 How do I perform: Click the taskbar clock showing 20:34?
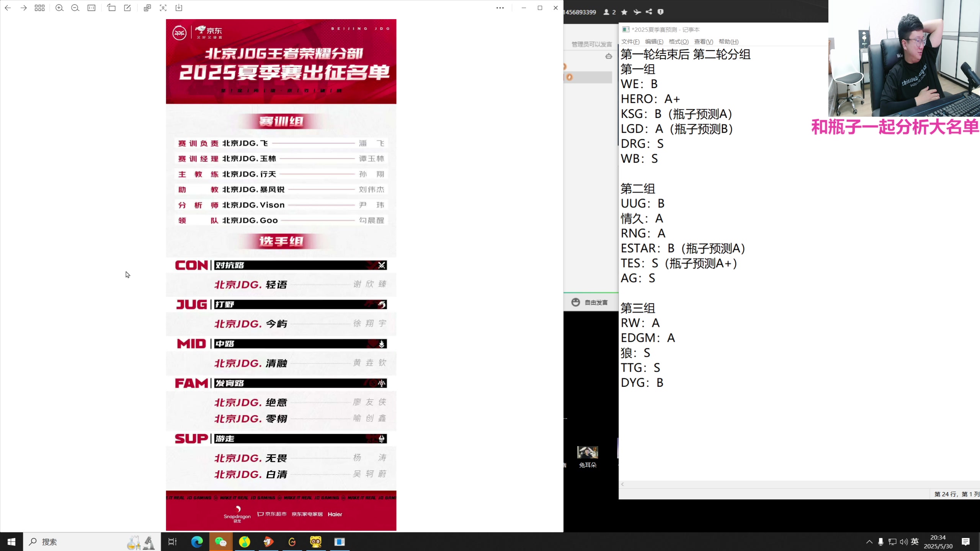[x=938, y=542]
